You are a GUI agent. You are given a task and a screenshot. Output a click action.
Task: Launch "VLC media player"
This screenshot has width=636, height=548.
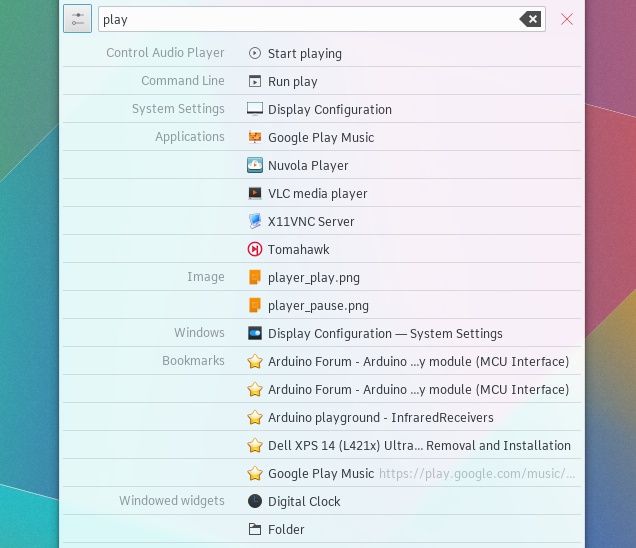pos(318,193)
